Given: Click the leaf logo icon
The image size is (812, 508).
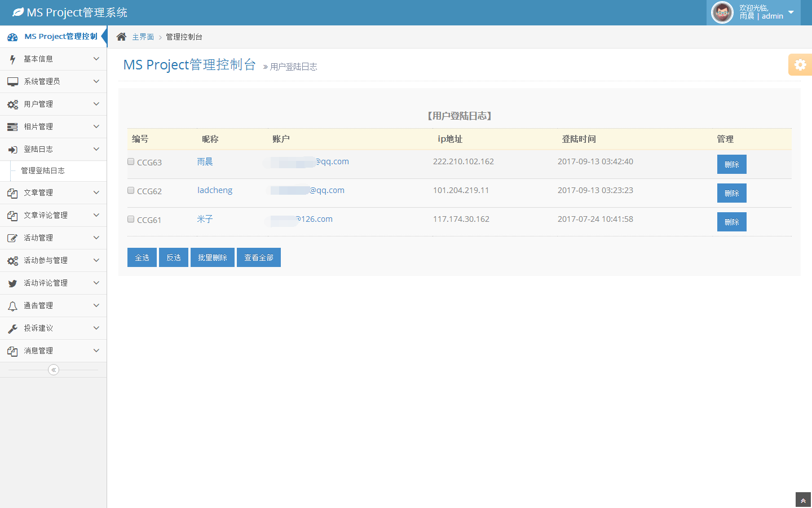Looking at the screenshot, I should coord(18,12).
